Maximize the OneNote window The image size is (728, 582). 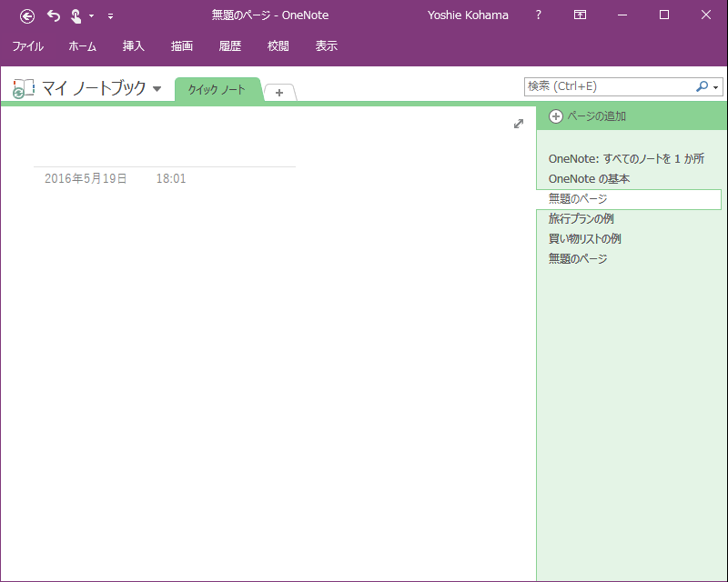pyautogui.click(x=664, y=15)
